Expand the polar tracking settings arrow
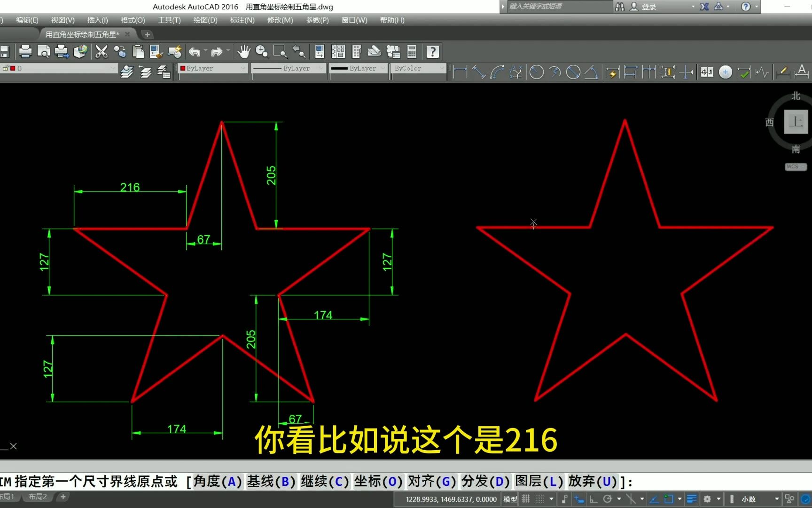This screenshot has height=508, width=812. point(619,499)
